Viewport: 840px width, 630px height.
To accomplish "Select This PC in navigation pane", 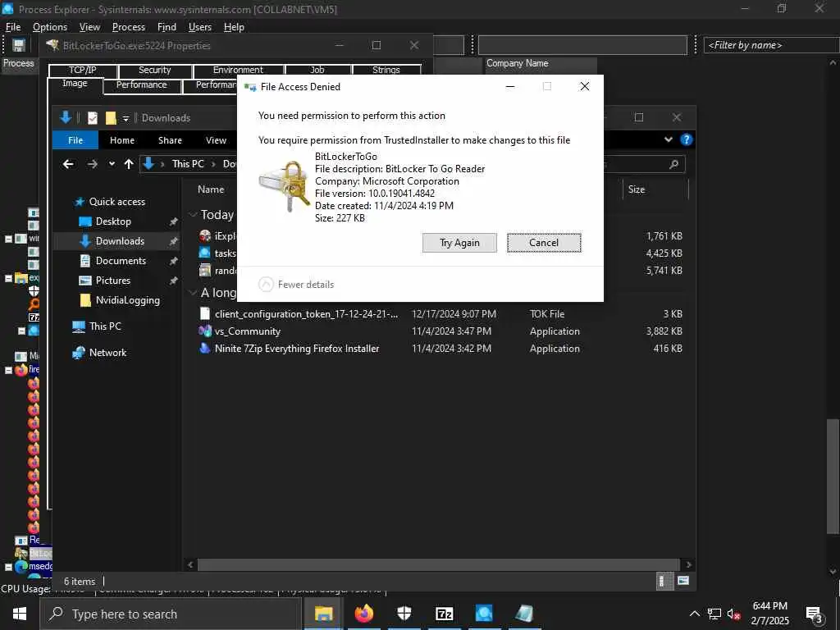I will (x=105, y=326).
